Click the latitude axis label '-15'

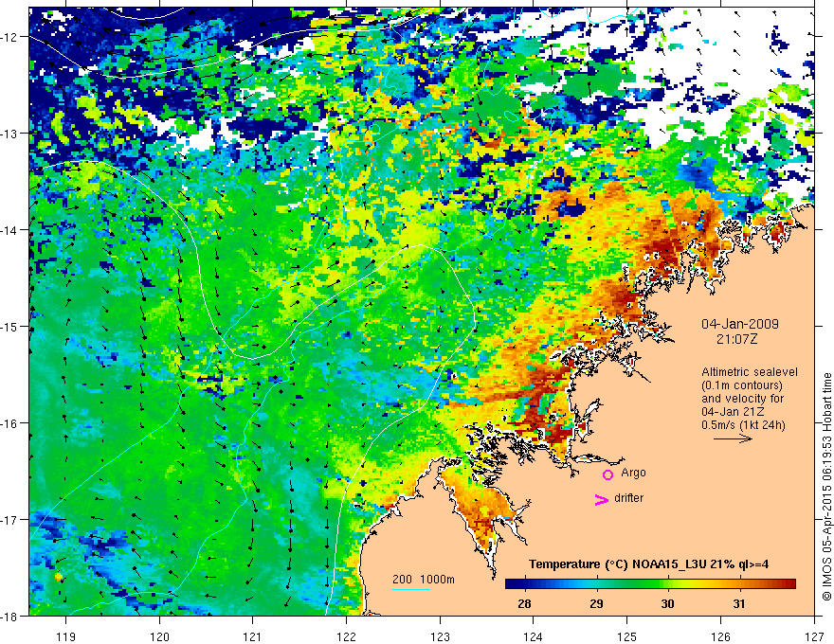pyautogui.click(x=10, y=327)
